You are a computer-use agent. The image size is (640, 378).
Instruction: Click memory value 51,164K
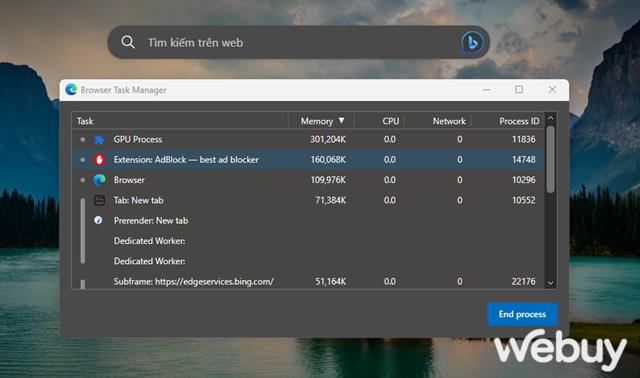pyautogui.click(x=331, y=281)
